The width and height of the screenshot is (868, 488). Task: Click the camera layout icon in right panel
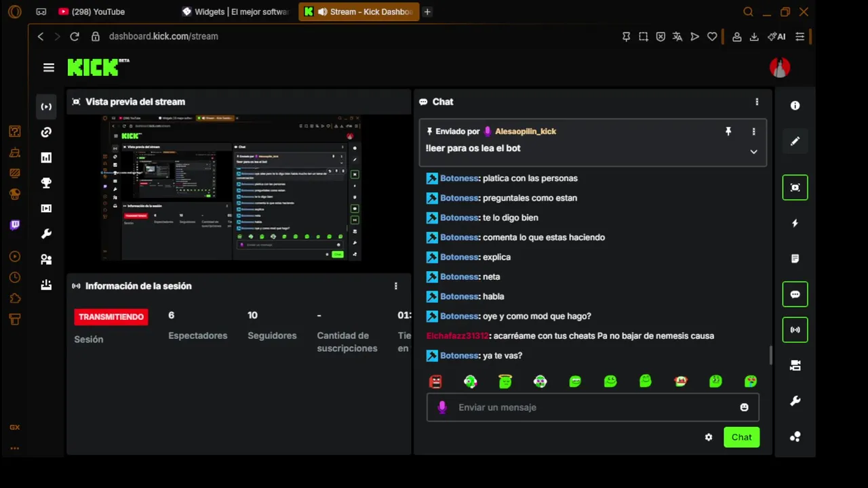pyautogui.click(x=795, y=366)
